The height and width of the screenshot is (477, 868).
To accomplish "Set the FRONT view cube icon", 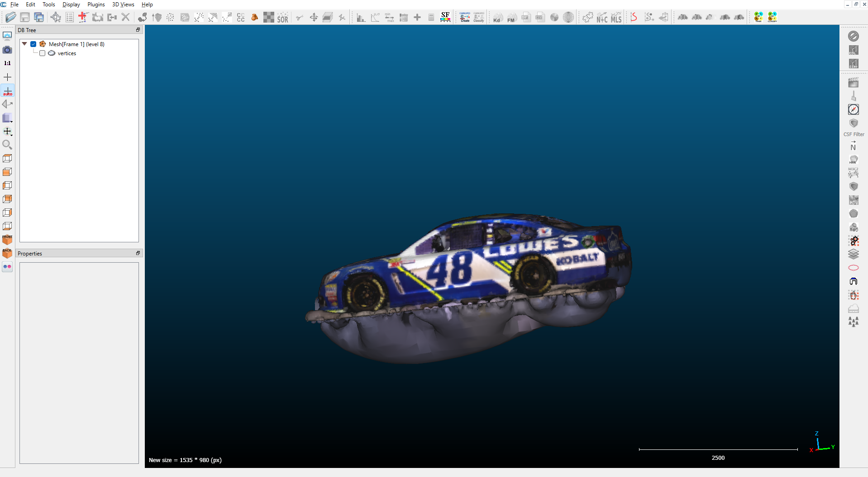I will click(7, 240).
